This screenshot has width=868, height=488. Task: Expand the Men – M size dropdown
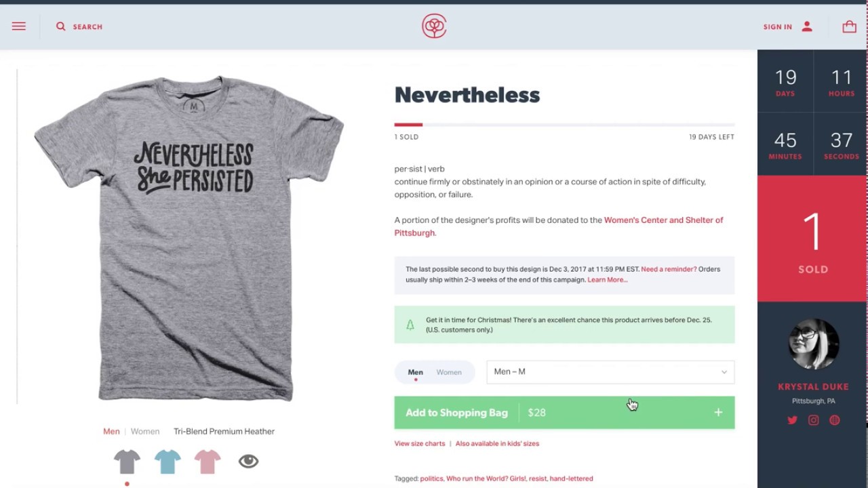coord(610,372)
